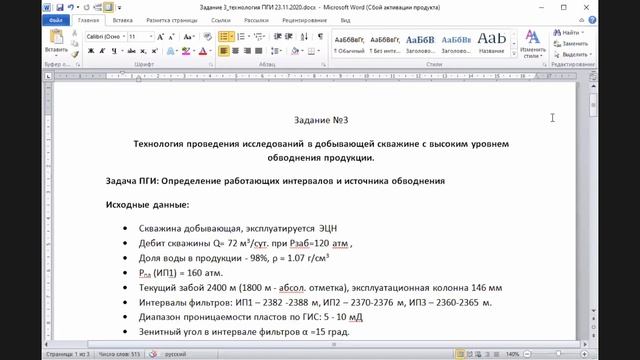
Task: Switch to the Вид tab
Action: coord(345,20)
